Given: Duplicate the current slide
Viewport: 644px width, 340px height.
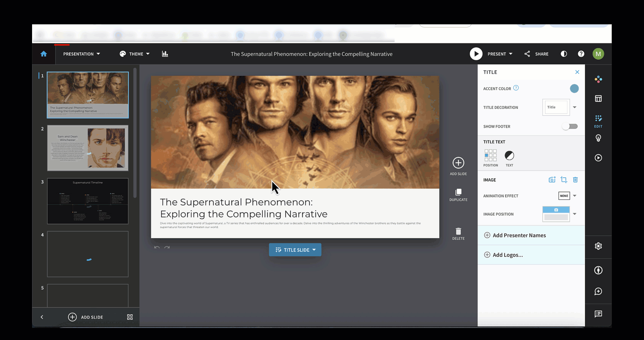Looking at the screenshot, I should [x=458, y=195].
